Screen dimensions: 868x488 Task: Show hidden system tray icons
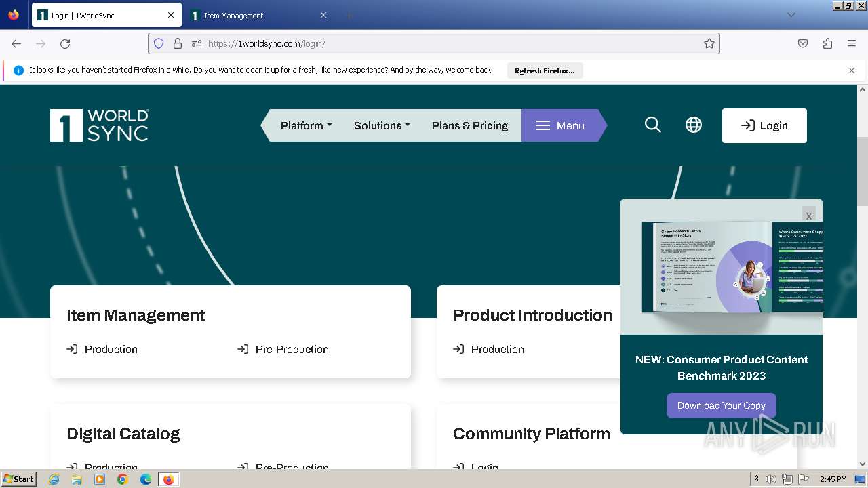coord(756,479)
